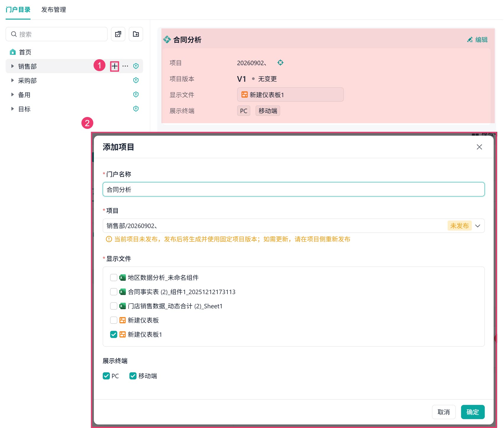
Task: Click the multi-select icon beside the search box
Action: click(x=118, y=34)
